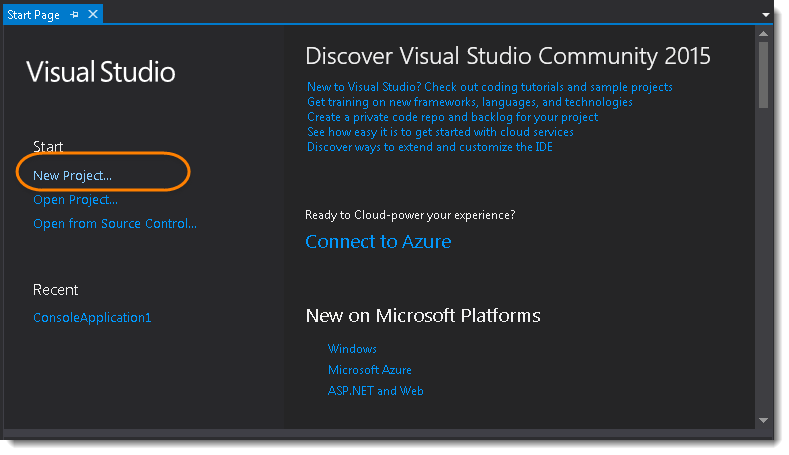Open the coding tutorials and sample projects link
This screenshot has height=455, width=789.
[489, 87]
